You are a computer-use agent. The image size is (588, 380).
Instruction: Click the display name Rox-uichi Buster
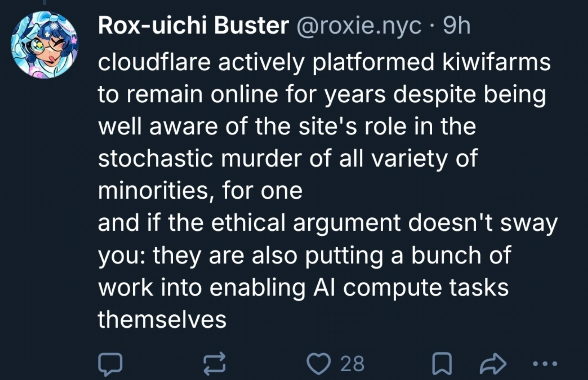pos(193,26)
